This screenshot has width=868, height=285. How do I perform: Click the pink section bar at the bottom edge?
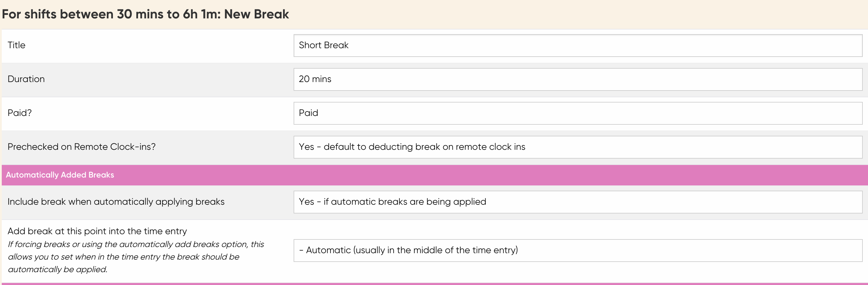click(435, 284)
